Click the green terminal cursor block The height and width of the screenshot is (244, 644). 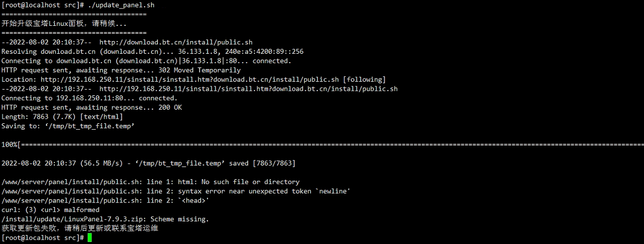pos(90,238)
